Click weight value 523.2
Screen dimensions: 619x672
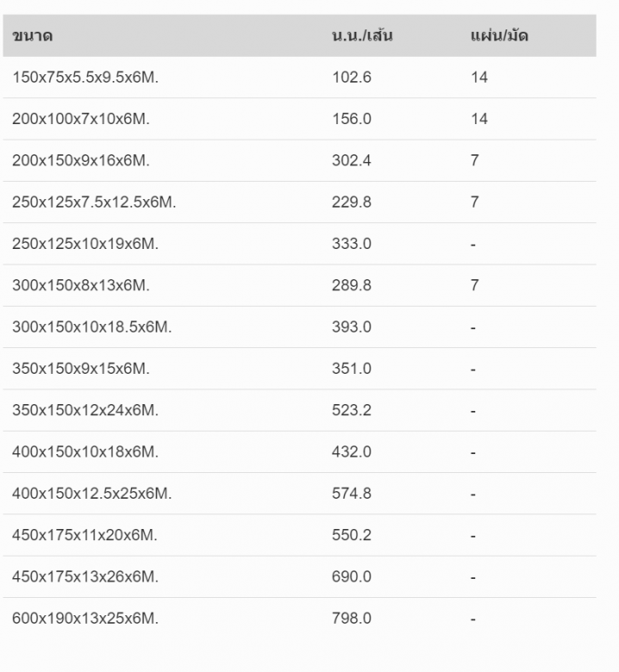pos(352,410)
